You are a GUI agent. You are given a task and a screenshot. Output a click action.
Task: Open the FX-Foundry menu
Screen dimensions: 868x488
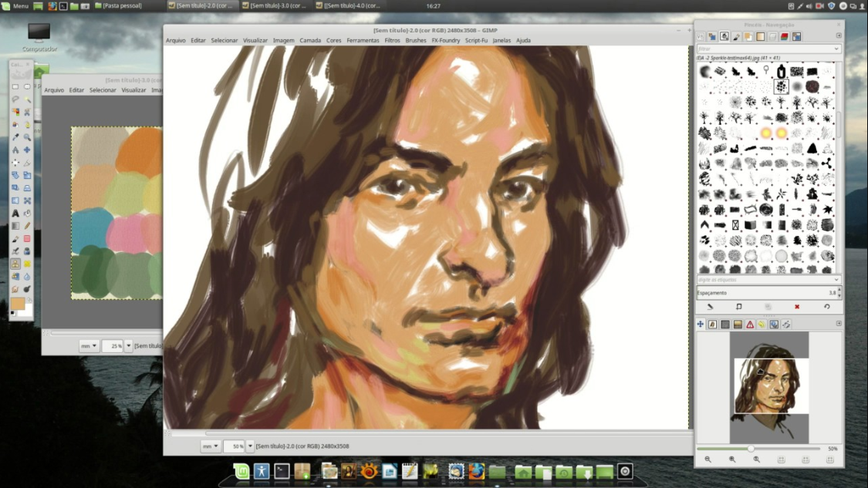[x=446, y=40]
